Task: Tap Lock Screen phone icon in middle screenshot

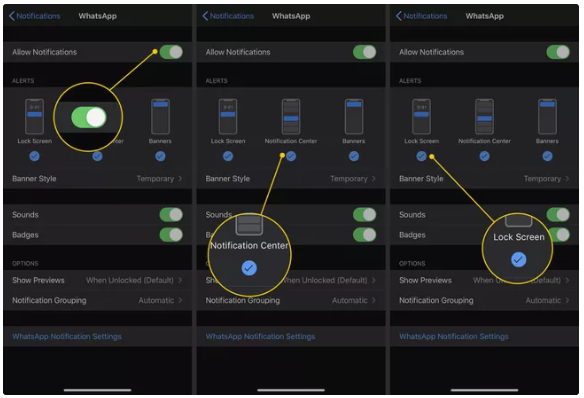Action: pyautogui.click(x=228, y=117)
